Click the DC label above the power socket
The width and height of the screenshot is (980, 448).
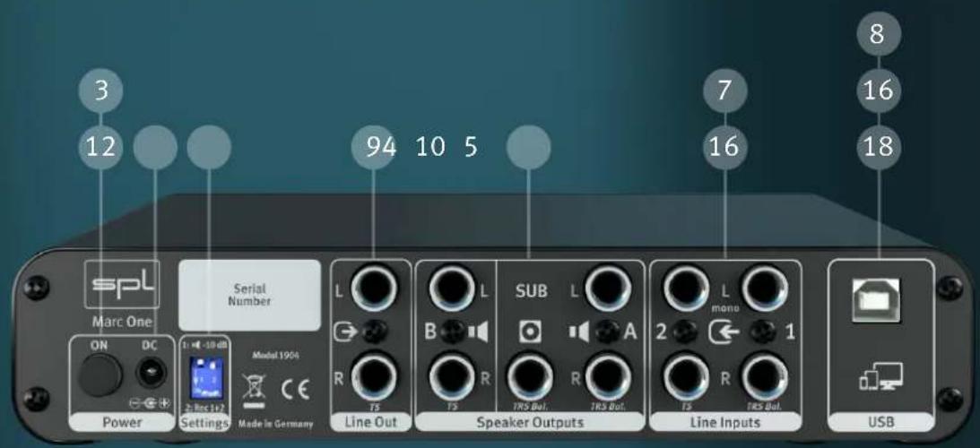(150, 344)
